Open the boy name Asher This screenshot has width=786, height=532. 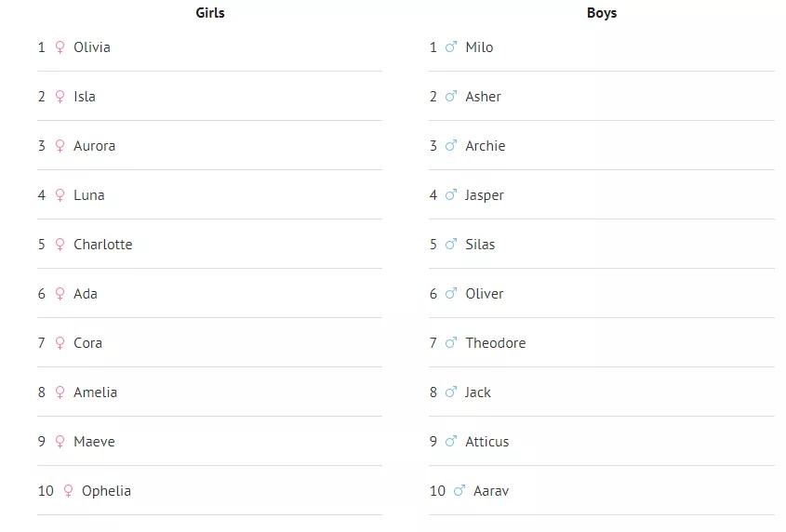click(x=484, y=97)
